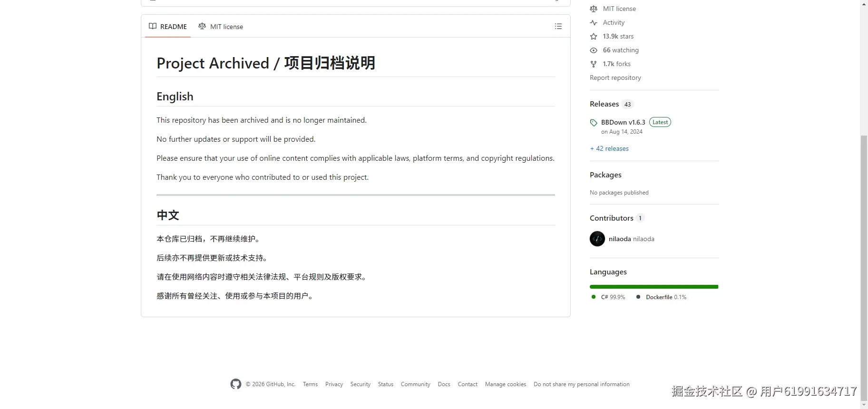Click the No packages published text
The width and height of the screenshot is (868, 409).
coord(619,193)
